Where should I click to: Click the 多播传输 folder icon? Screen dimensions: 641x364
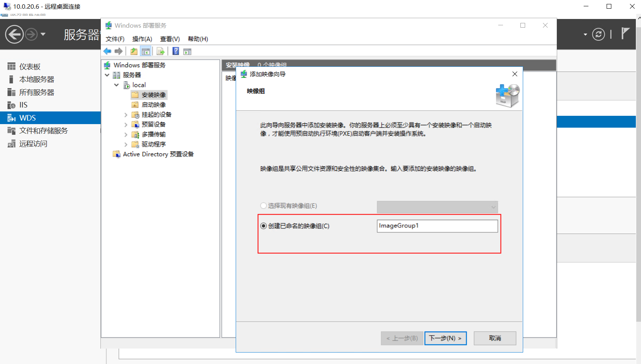135,134
